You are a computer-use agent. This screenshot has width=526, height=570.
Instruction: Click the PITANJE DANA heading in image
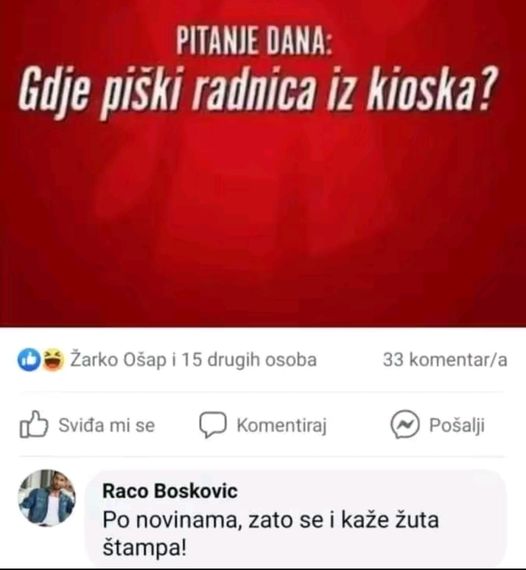point(254,40)
